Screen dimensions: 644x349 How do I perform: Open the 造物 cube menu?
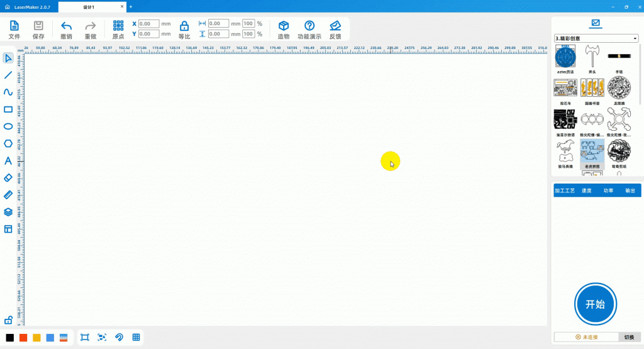284,29
